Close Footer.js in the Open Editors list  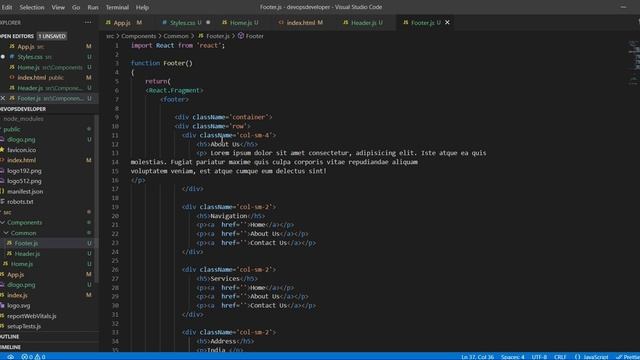pyautogui.click(x=3, y=98)
